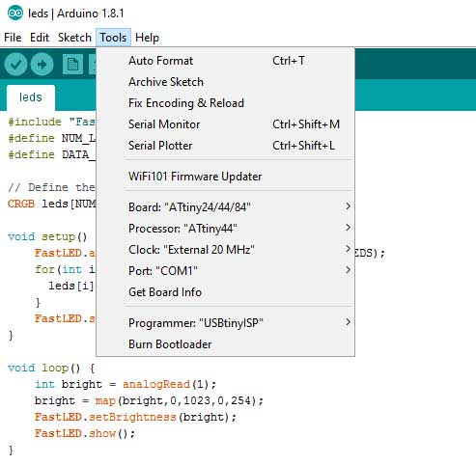Click the "bright = map(bright,0,1023,0,254);" line
476x465 pixels.
pyautogui.click(x=149, y=400)
